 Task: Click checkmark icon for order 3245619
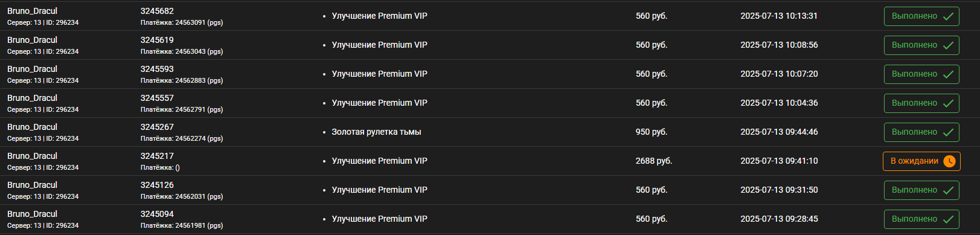click(x=948, y=45)
